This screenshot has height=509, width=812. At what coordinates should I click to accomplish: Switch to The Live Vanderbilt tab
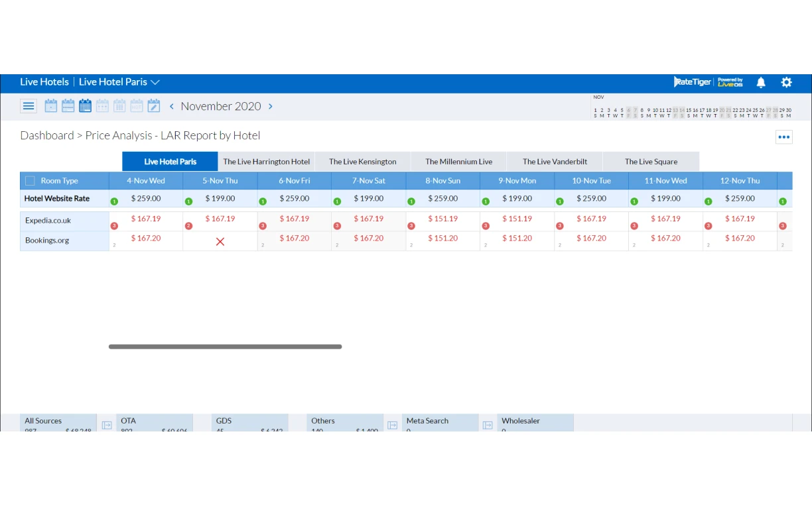click(555, 162)
